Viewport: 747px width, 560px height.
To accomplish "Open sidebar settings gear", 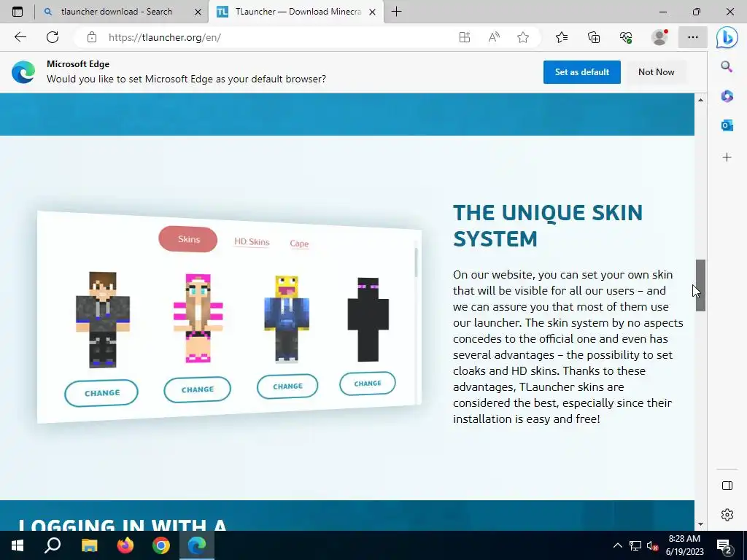I will coord(727,515).
